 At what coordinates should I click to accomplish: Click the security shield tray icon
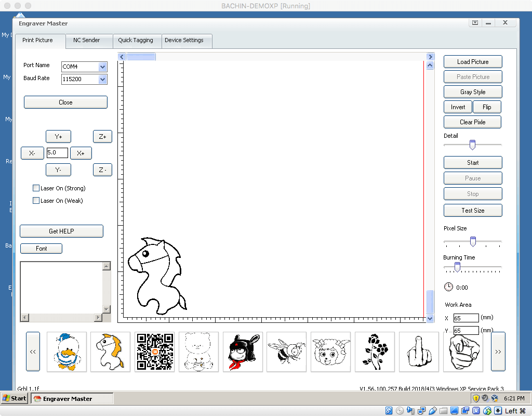[x=476, y=398]
